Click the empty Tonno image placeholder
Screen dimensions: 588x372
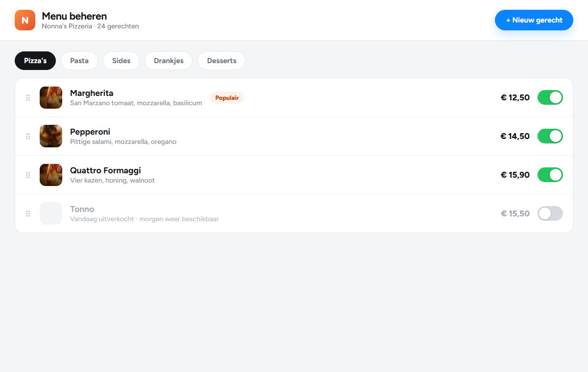(x=51, y=213)
